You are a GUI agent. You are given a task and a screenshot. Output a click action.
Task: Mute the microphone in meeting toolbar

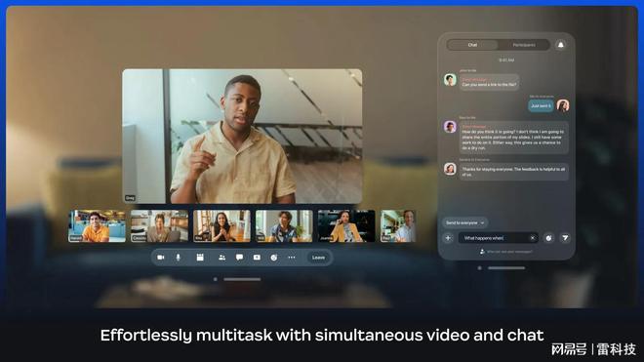pos(179,258)
